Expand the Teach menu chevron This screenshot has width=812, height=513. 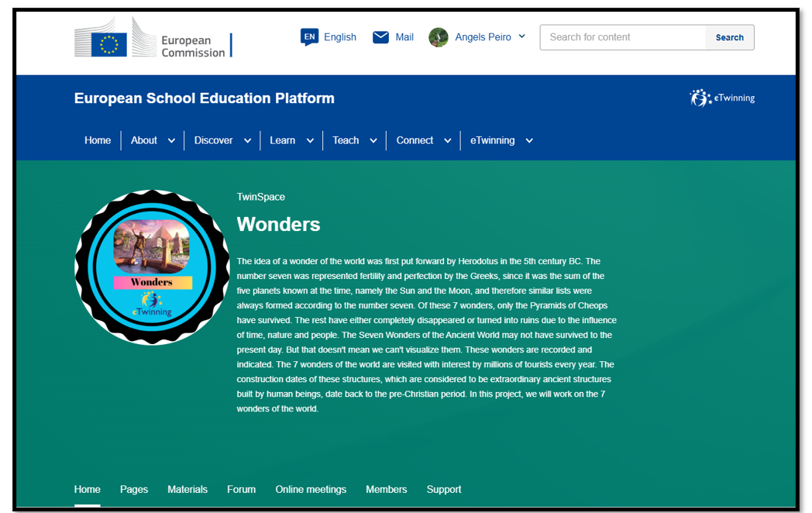(373, 141)
